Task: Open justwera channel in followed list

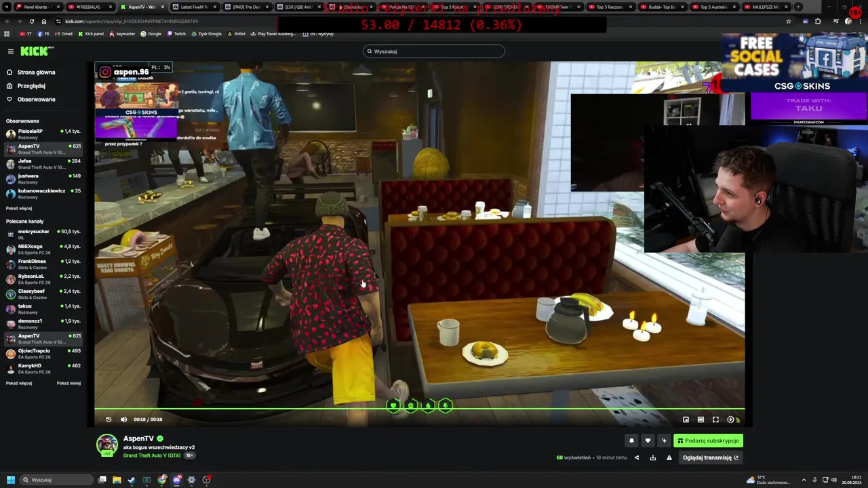Action: 43,178
